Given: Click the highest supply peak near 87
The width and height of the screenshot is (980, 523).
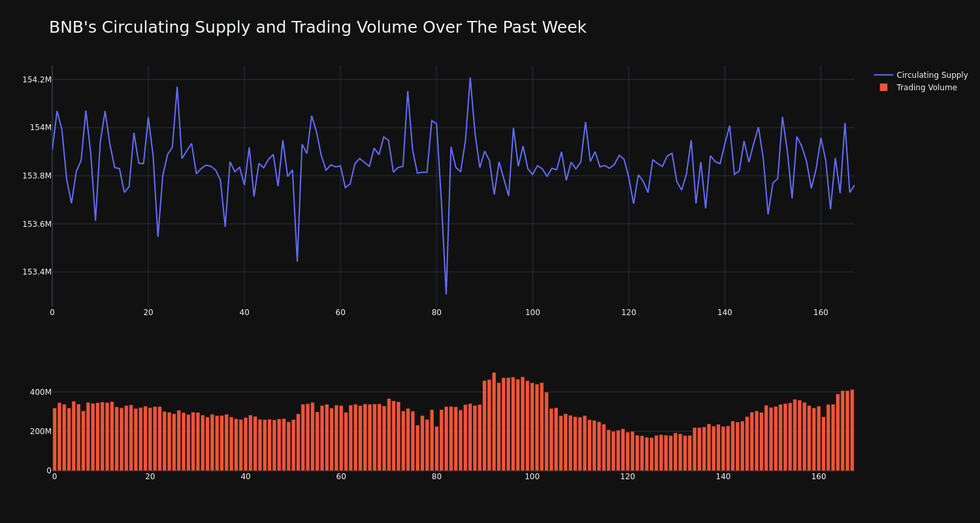Looking at the screenshot, I should click(470, 78).
